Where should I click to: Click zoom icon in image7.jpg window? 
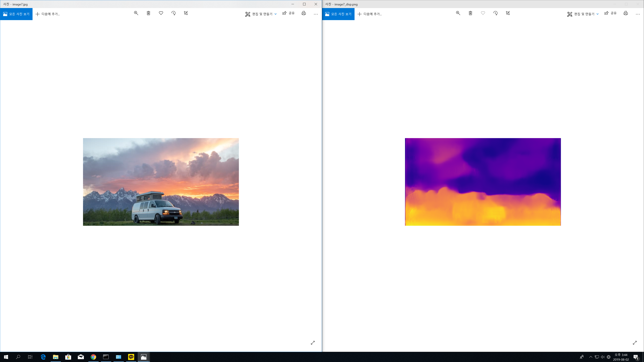coord(136,13)
